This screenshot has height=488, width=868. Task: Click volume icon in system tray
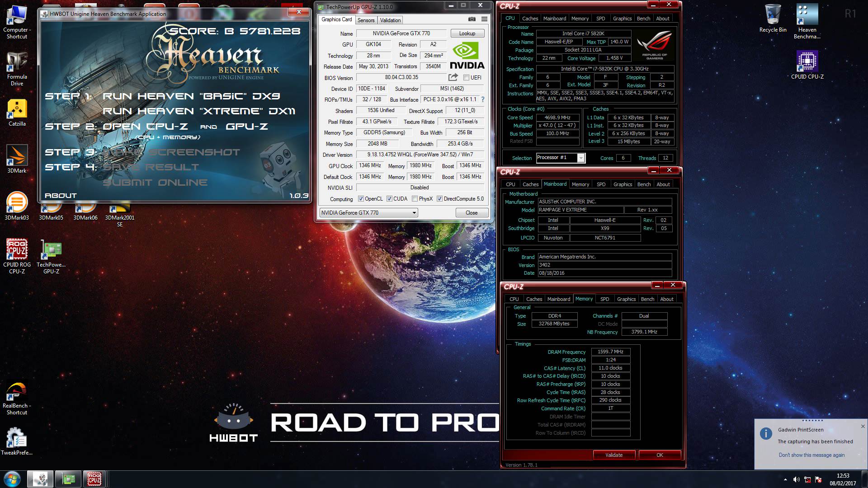coord(796,479)
